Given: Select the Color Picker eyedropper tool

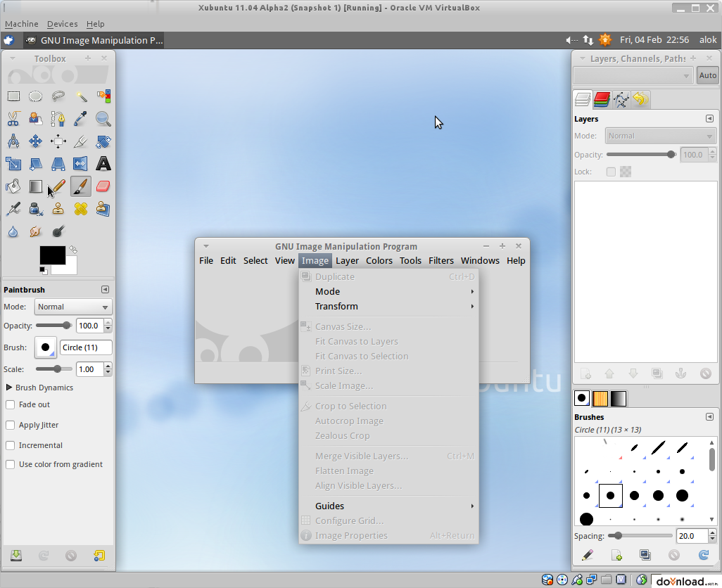Looking at the screenshot, I should [x=81, y=119].
